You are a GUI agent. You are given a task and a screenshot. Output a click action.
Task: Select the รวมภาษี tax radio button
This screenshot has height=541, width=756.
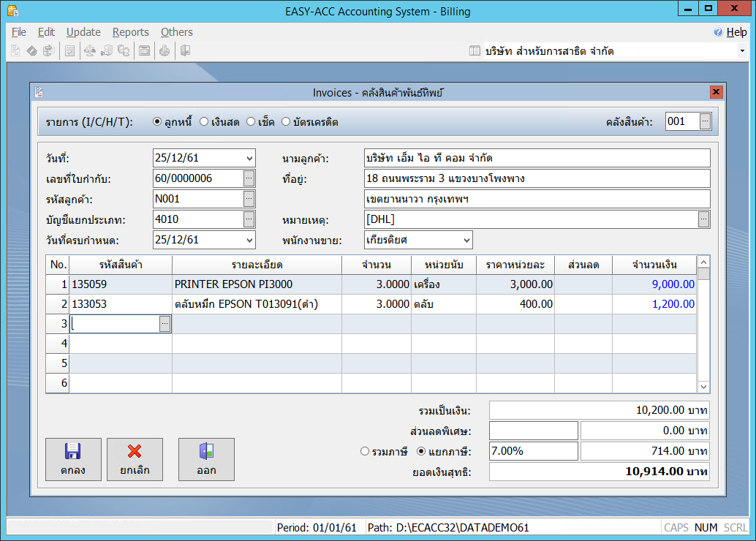[366, 451]
